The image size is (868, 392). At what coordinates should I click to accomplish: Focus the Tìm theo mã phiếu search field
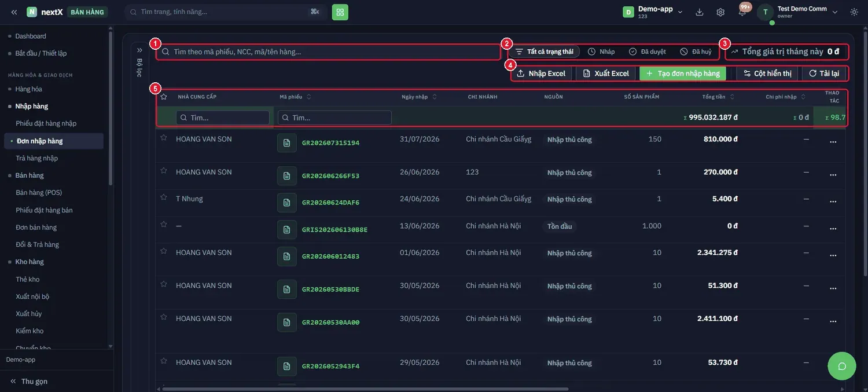click(x=328, y=52)
